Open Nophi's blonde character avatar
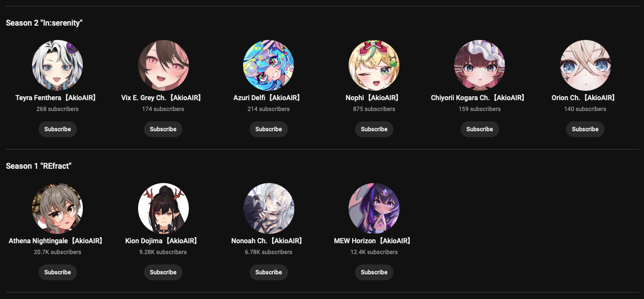644x299 pixels. tap(374, 65)
